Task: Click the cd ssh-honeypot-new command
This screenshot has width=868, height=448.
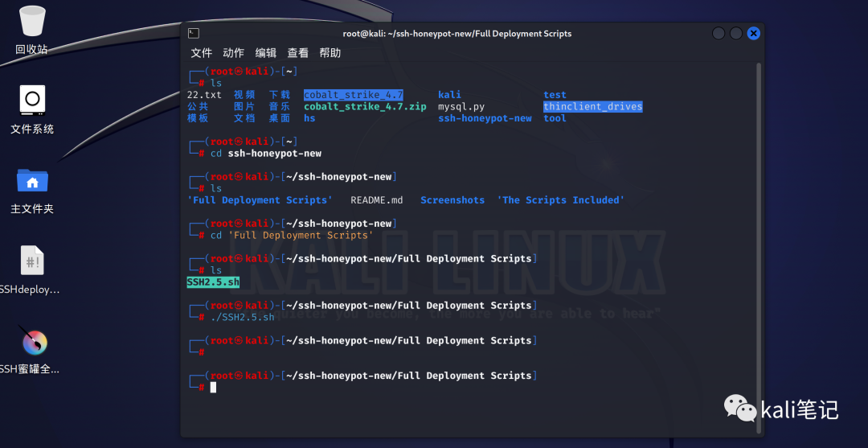Action: coord(266,153)
